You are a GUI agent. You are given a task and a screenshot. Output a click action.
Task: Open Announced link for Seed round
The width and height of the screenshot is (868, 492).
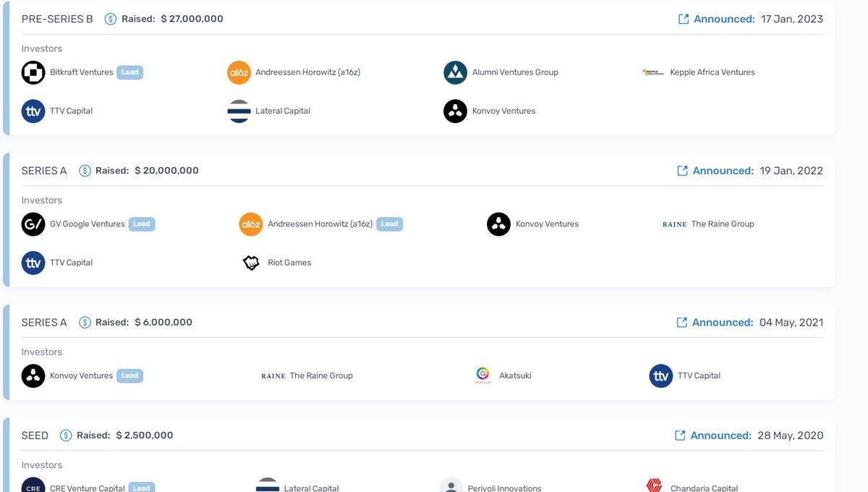721,436
